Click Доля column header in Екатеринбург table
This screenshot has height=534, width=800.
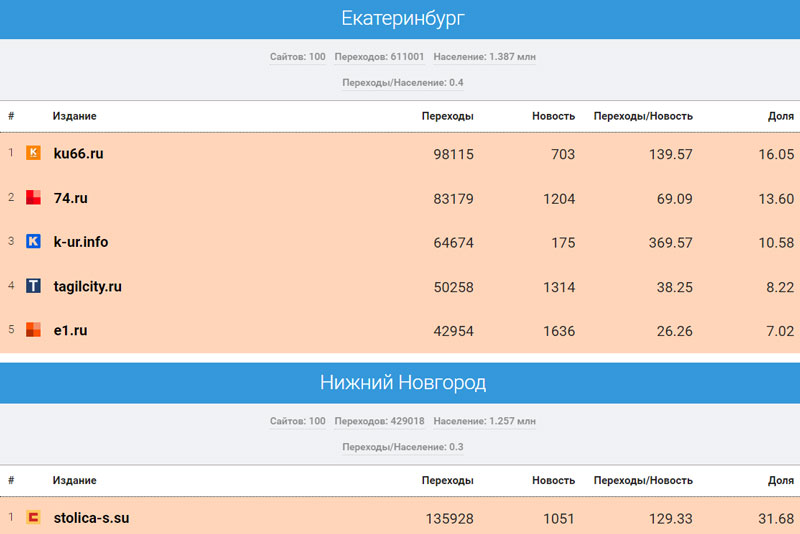781,116
